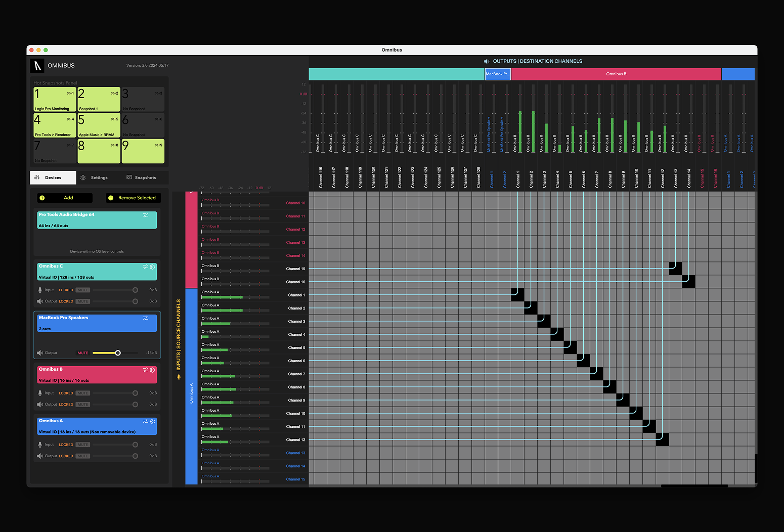Select the Omnibus B output header bar
The height and width of the screenshot is (532, 784).
tap(616, 74)
